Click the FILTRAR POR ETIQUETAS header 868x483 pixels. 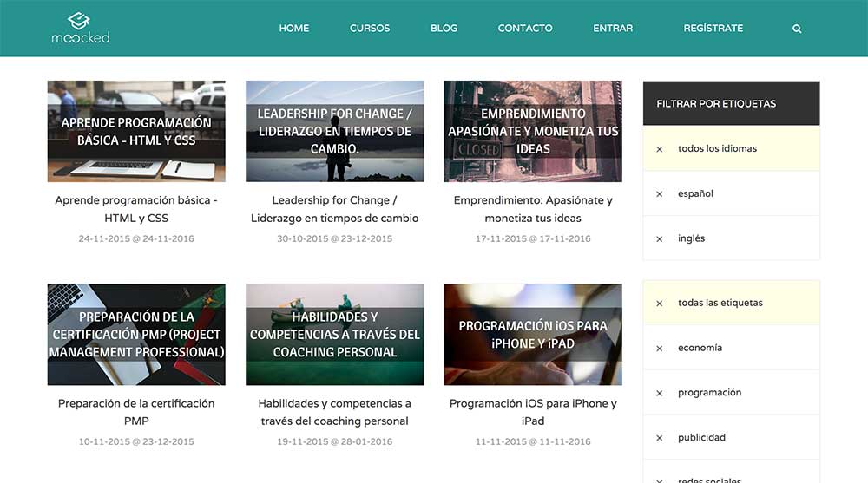point(731,103)
